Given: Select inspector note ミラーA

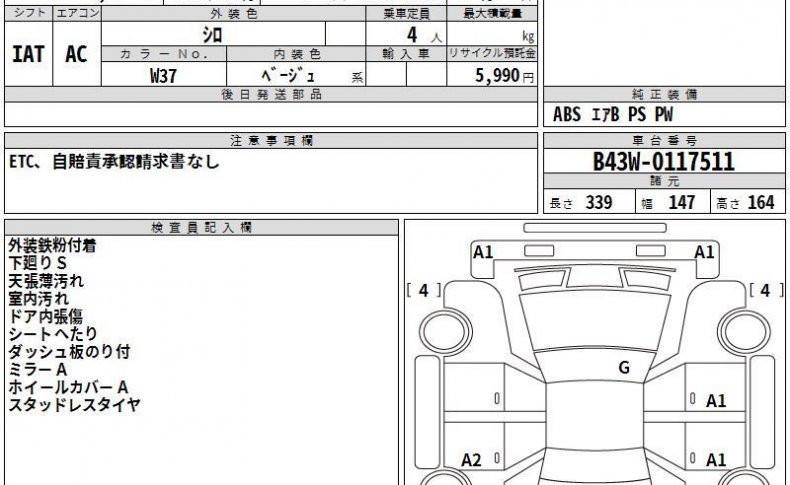Looking at the screenshot, I should (37, 370).
